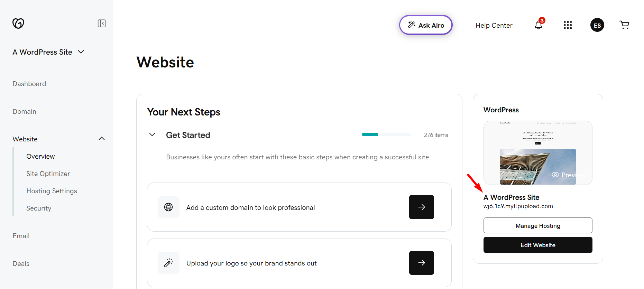Image resolution: width=644 pixels, height=289 pixels.
Task: Click arrow button for custom domain step
Action: (421, 207)
